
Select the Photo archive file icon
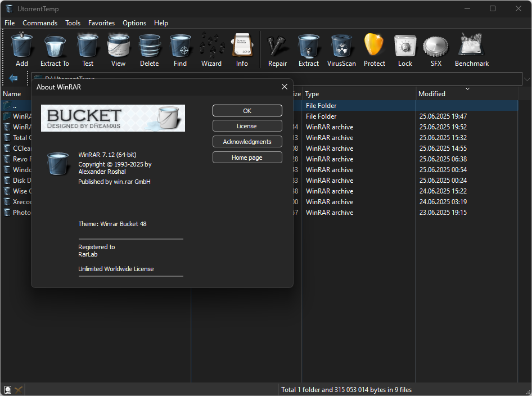click(7, 213)
